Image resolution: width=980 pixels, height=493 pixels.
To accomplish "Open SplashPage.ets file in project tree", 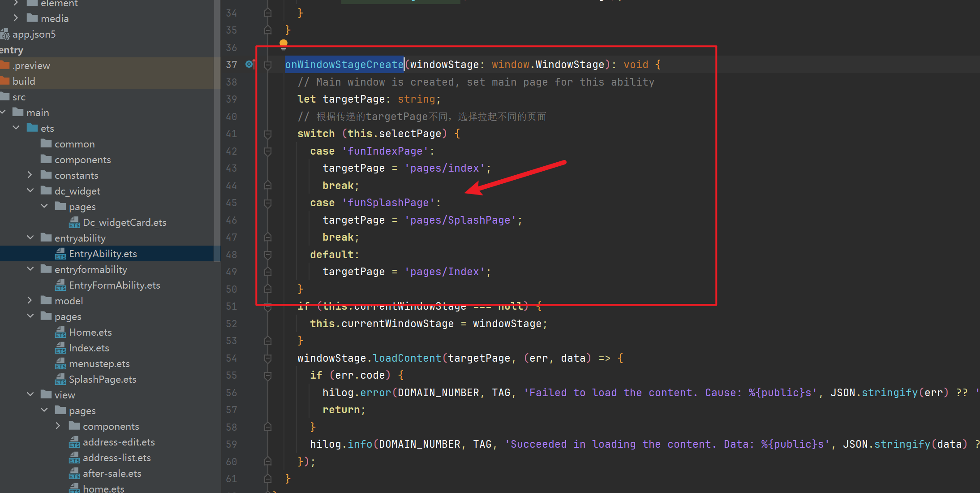I will point(102,380).
